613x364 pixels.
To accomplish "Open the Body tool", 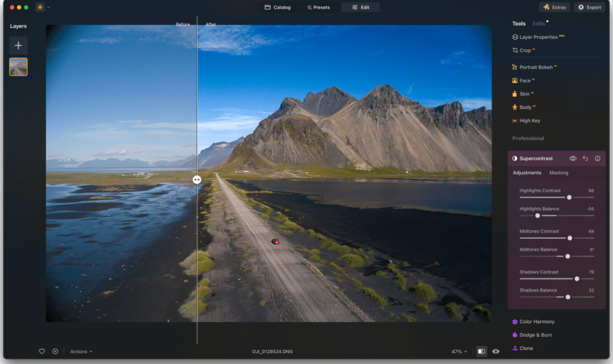I will click(x=523, y=107).
